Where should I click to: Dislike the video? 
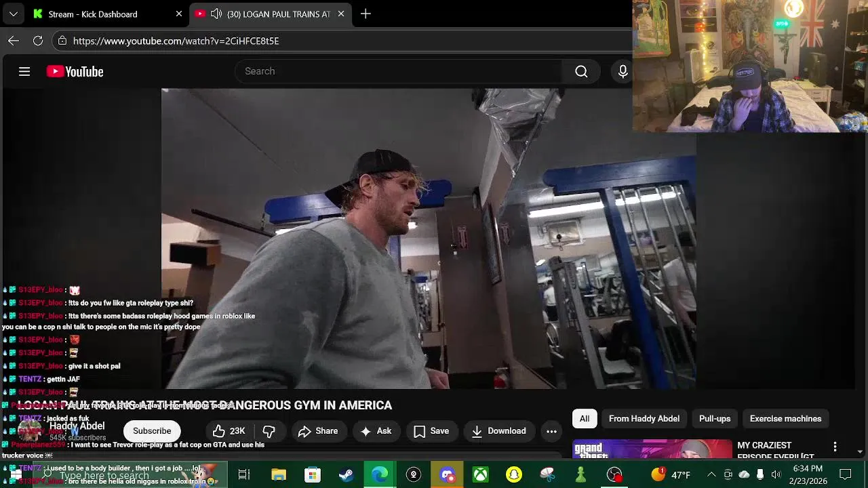pos(269,431)
